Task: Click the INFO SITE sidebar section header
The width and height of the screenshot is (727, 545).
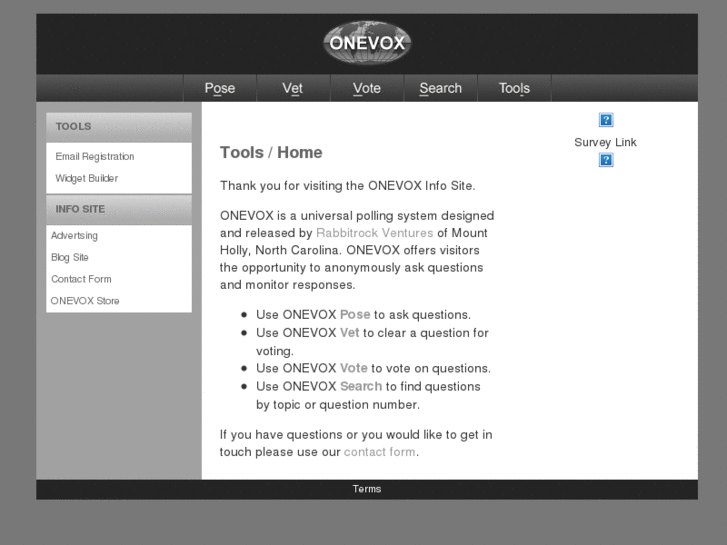Action: pos(119,209)
